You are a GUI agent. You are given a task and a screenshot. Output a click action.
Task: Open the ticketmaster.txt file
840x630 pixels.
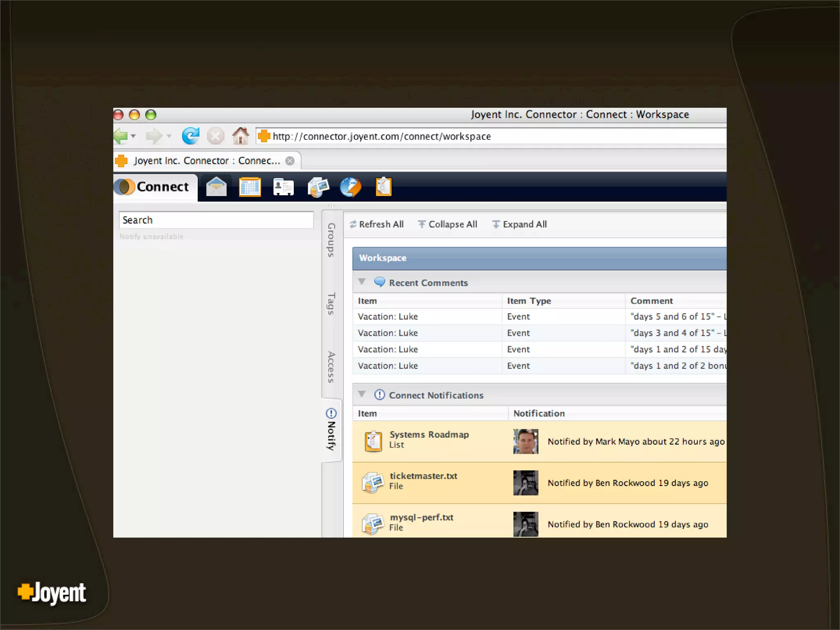click(x=423, y=476)
